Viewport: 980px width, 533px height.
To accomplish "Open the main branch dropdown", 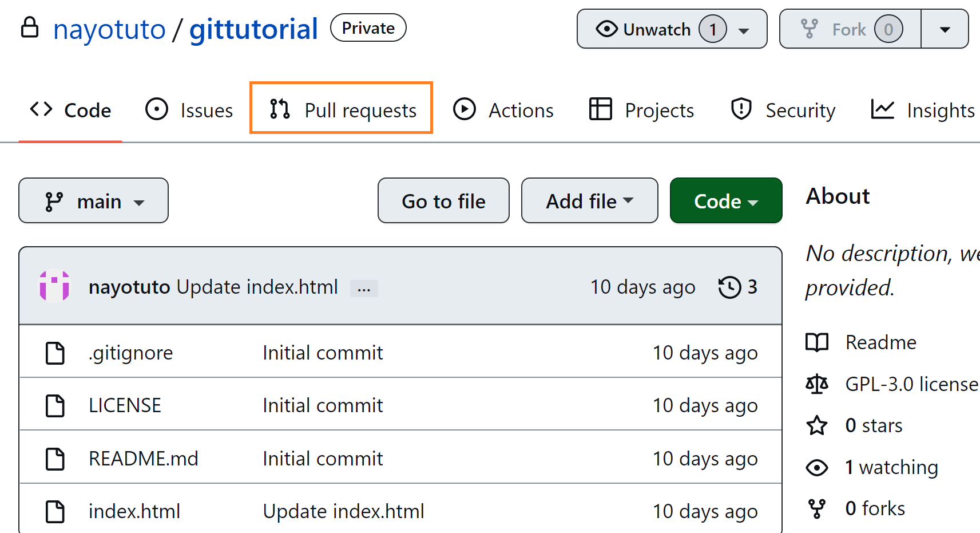I will (x=93, y=201).
